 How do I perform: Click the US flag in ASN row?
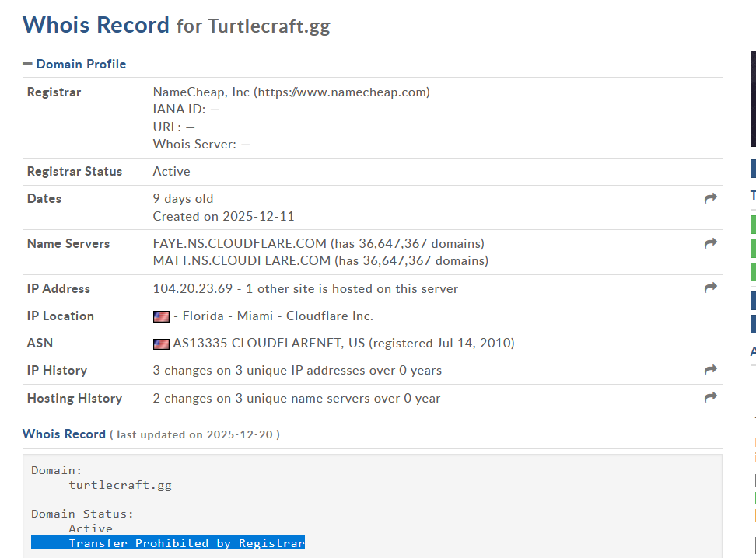161,344
